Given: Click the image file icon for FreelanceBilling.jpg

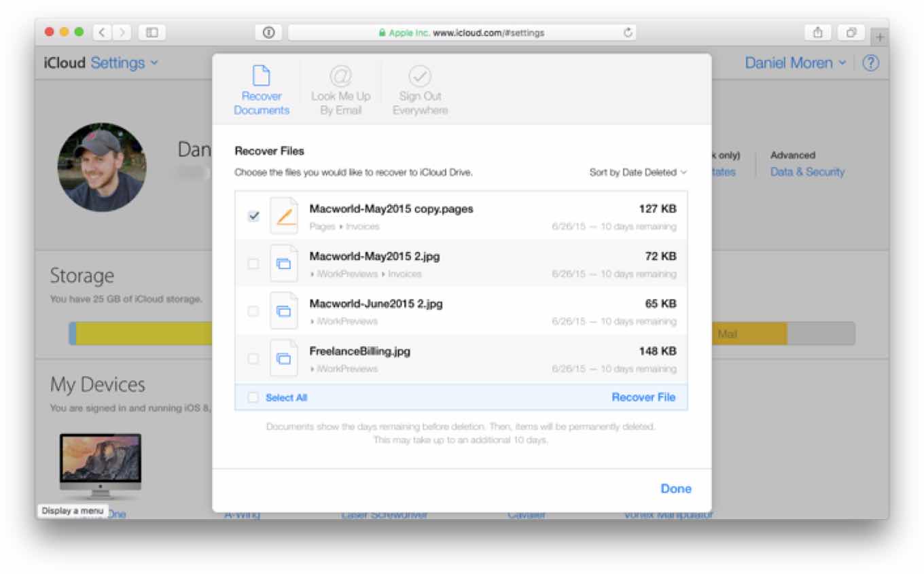Looking at the screenshot, I should click(x=284, y=358).
